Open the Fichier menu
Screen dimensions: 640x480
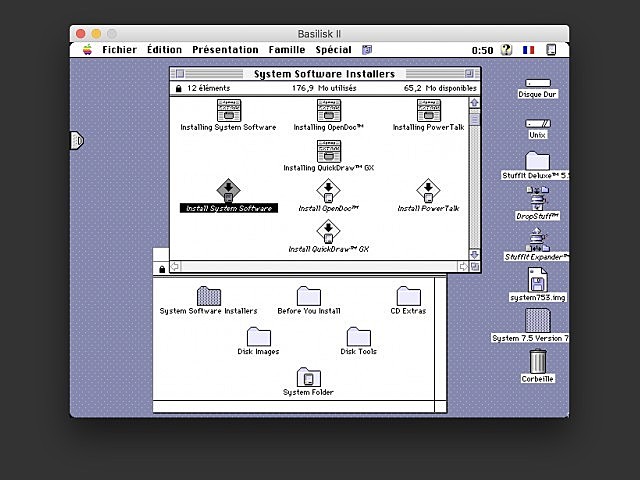119,50
